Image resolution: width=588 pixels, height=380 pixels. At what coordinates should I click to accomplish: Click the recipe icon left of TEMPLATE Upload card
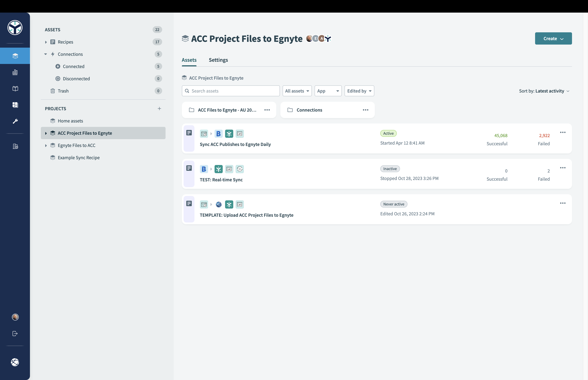[x=189, y=204]
